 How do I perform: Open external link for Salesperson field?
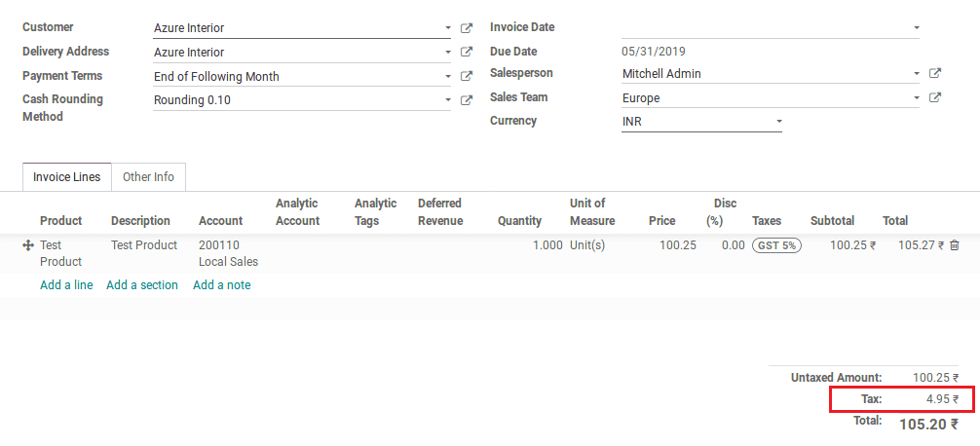[x=934, y=73]
